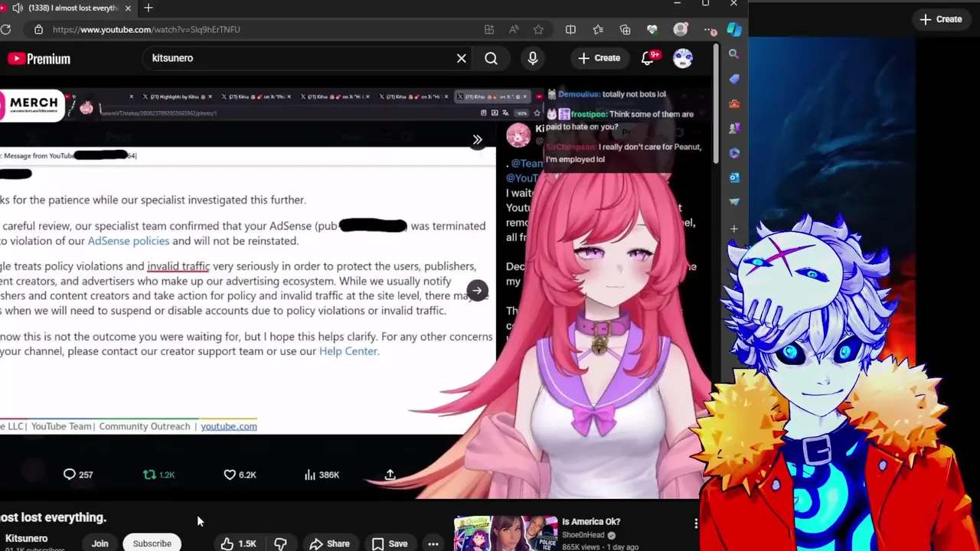The image size is (980, 551).
Task: Join the Kitsunero channel membership
Action: click(x=100, y=543)
